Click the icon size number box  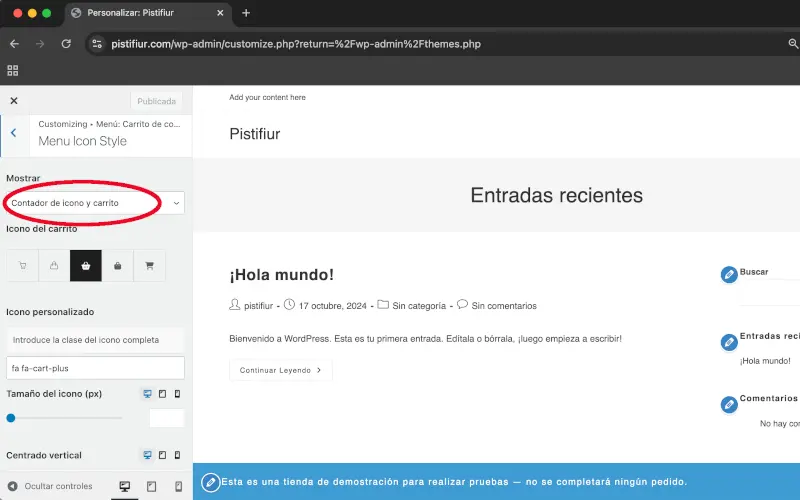coord(167,418)
